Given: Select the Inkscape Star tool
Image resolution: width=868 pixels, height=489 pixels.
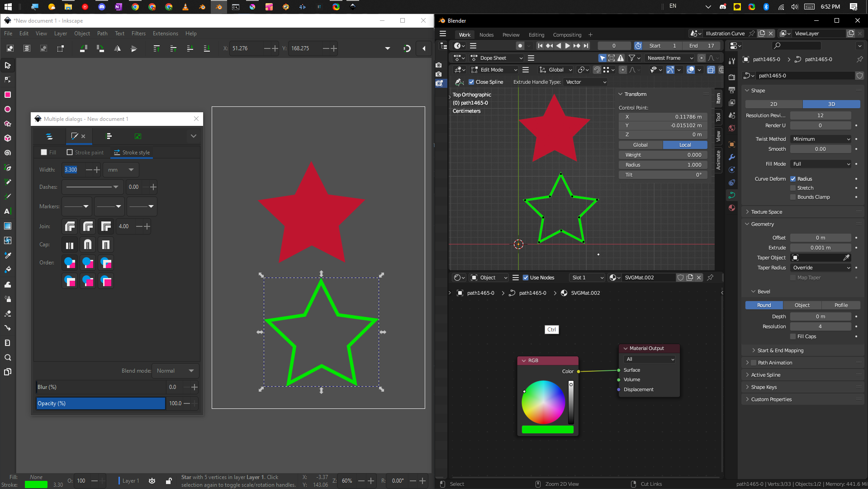Looking at the screenshot, I should coord(8,124).
